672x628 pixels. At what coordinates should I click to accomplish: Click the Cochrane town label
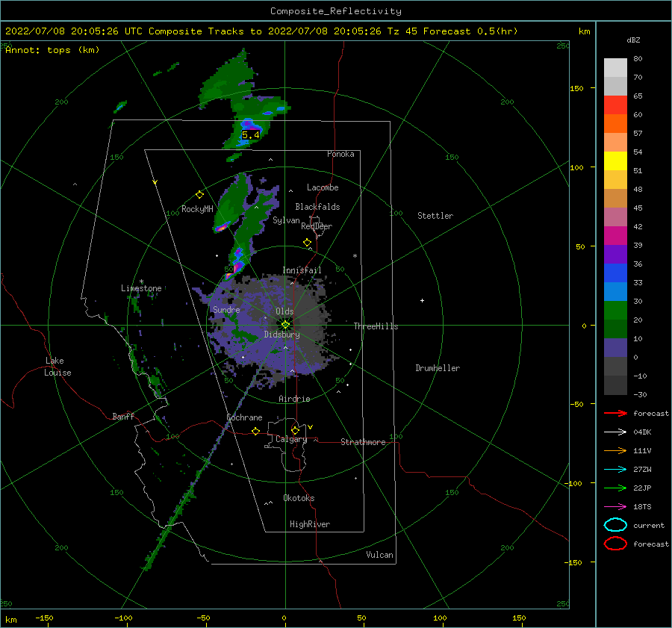coord(244,417)
